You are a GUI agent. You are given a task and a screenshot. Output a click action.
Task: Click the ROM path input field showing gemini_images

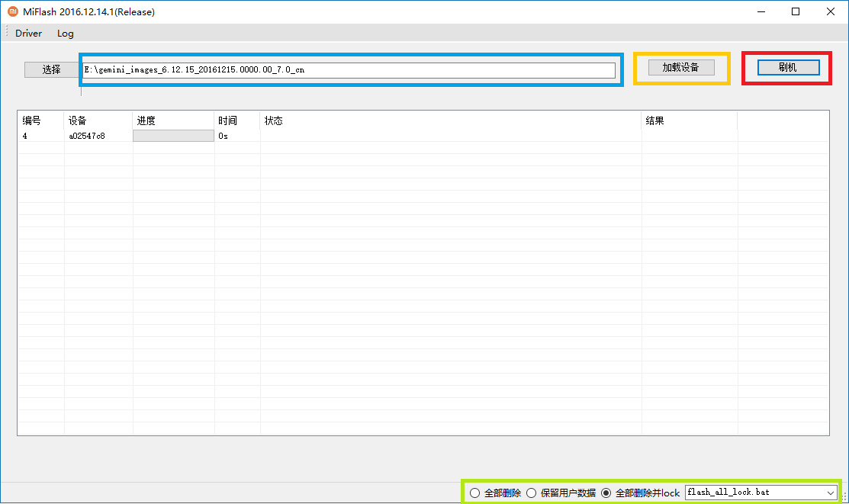[x=349, y=69]
